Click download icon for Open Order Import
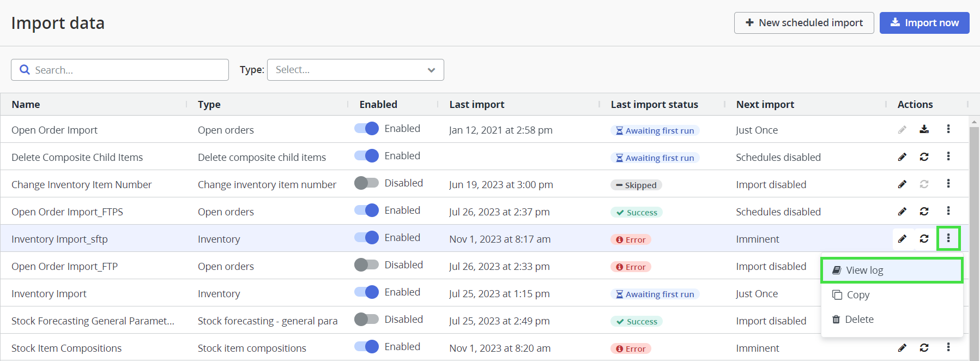The image size is (980, 361). click(x=924, y=129)
